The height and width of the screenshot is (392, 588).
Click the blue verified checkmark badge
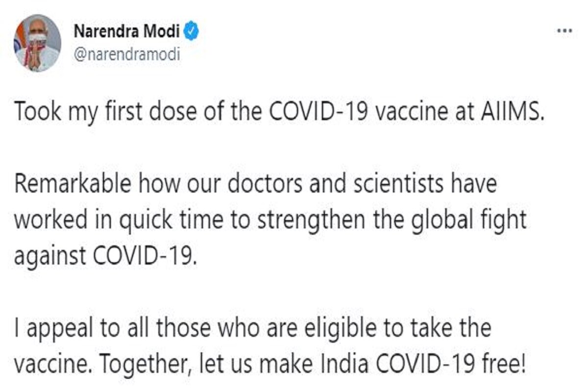pyautogui.click(x=191, y=32)
